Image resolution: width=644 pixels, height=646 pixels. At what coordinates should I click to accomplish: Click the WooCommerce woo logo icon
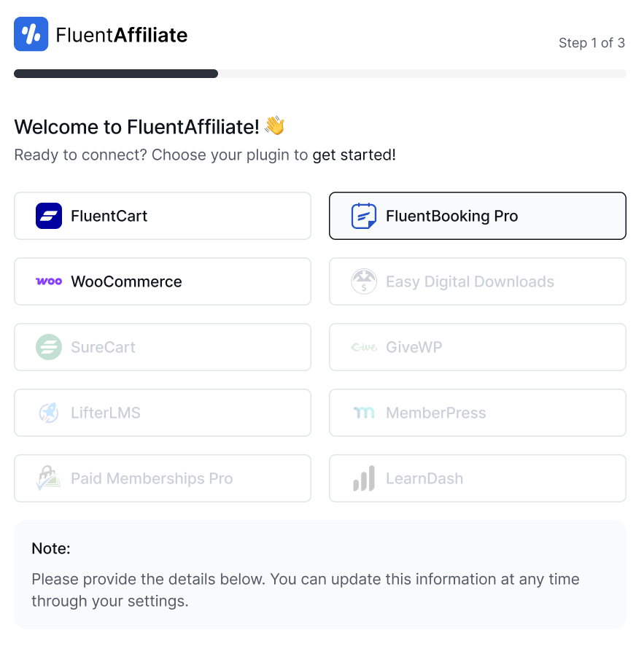point(49,281)
